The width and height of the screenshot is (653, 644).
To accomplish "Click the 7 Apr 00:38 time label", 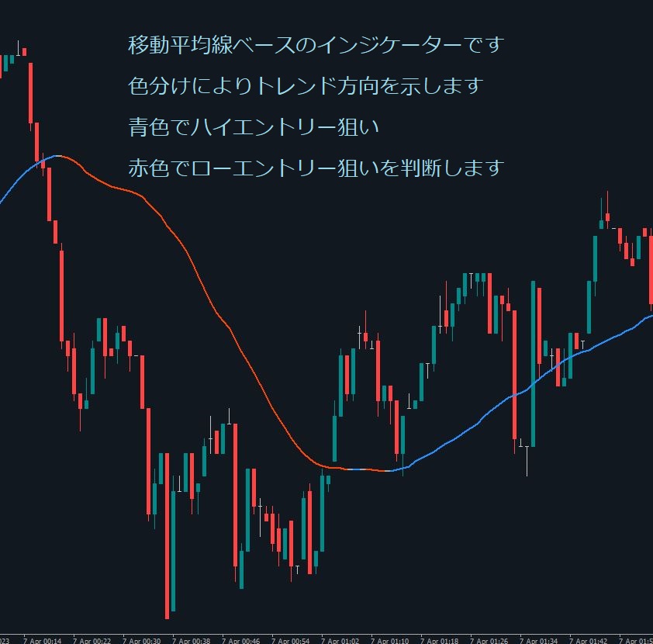I will pyautogui.click(x=192, y=641).
